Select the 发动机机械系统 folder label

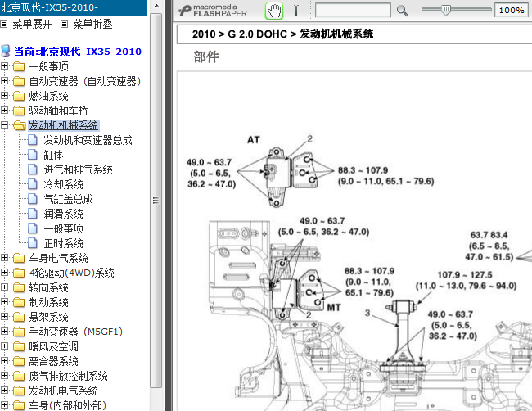(x=64, y=125)
